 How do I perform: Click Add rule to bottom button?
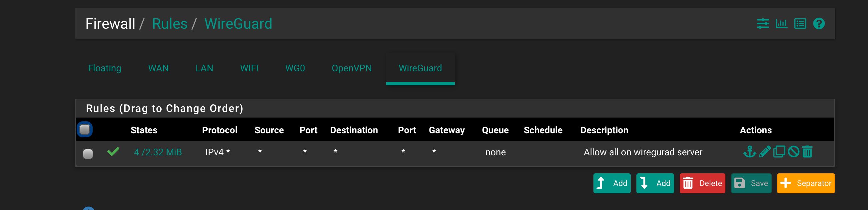click(x=655, y=183)
